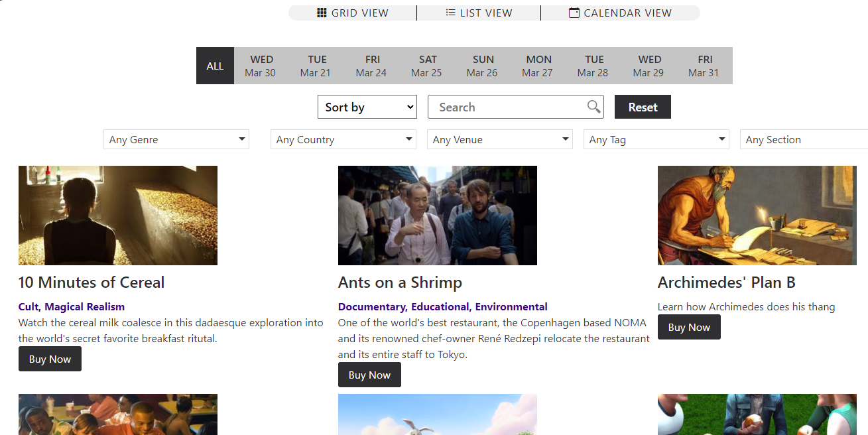Filter by Mon Mar 27
Screen dimensions: 868x435
(x=538, y=66)
